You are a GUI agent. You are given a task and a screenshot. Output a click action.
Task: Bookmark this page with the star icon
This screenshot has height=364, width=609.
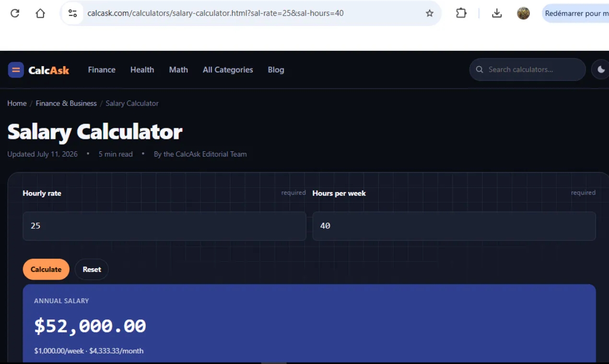[x=430, y=13]
